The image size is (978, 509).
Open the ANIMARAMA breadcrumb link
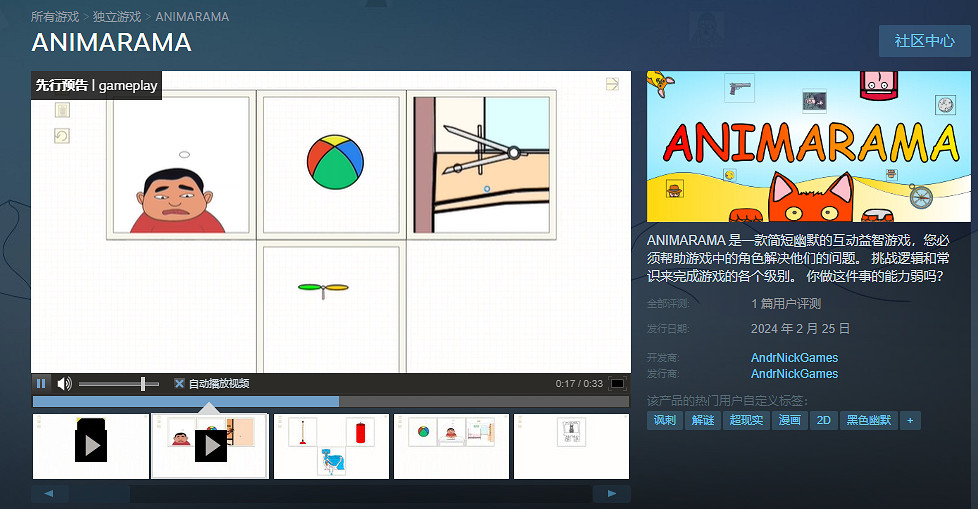(192, 17)
